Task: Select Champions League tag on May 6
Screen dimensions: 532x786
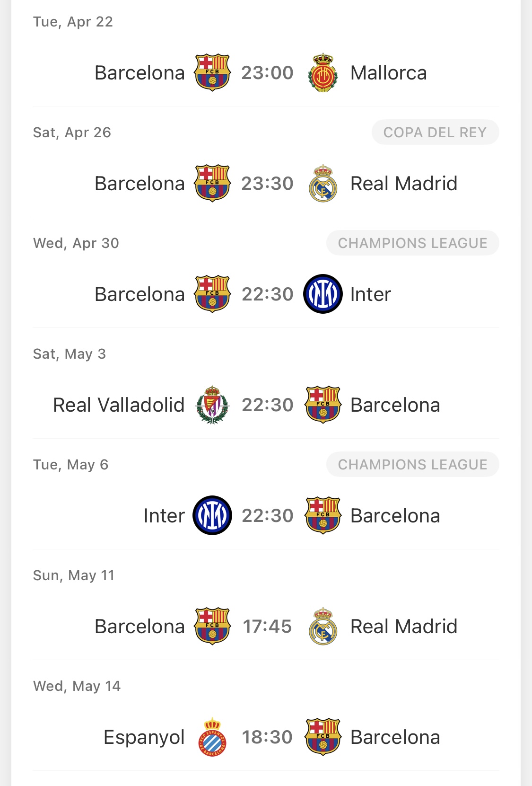Action: pyautogui.click(x=412, y=465)
